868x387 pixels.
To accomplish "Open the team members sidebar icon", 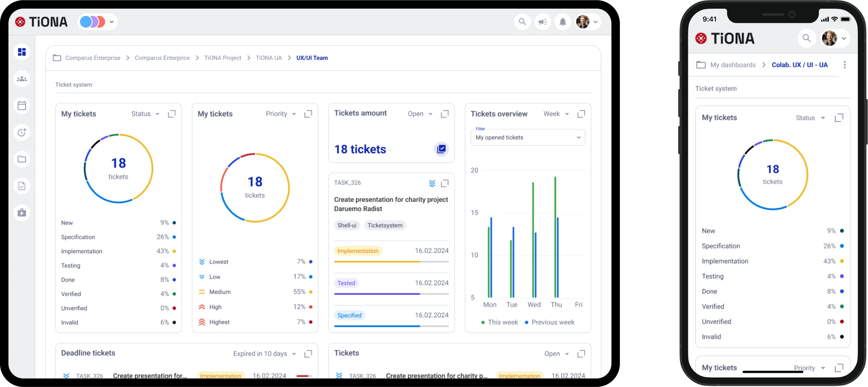I will (x=22, y=78).
